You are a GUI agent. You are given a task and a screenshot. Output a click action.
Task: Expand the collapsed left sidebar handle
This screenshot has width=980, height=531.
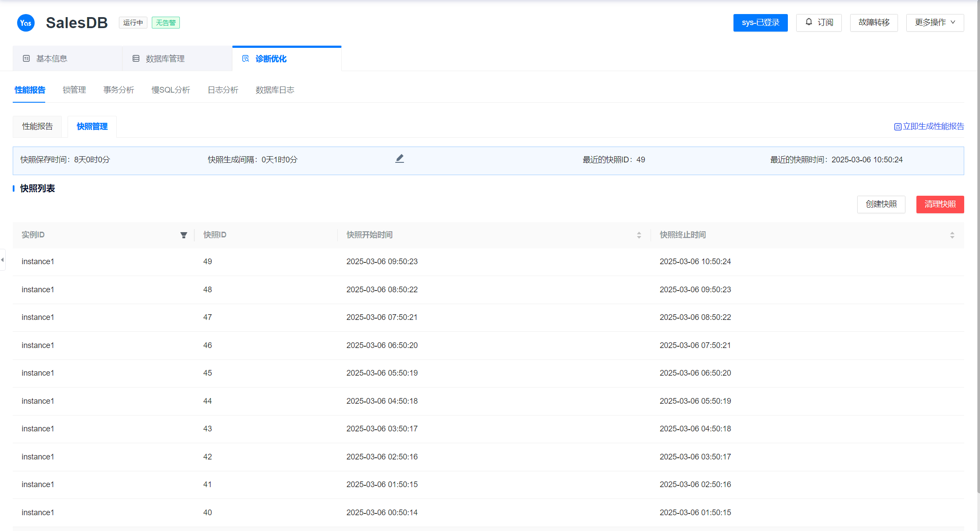tap(3, 260)
